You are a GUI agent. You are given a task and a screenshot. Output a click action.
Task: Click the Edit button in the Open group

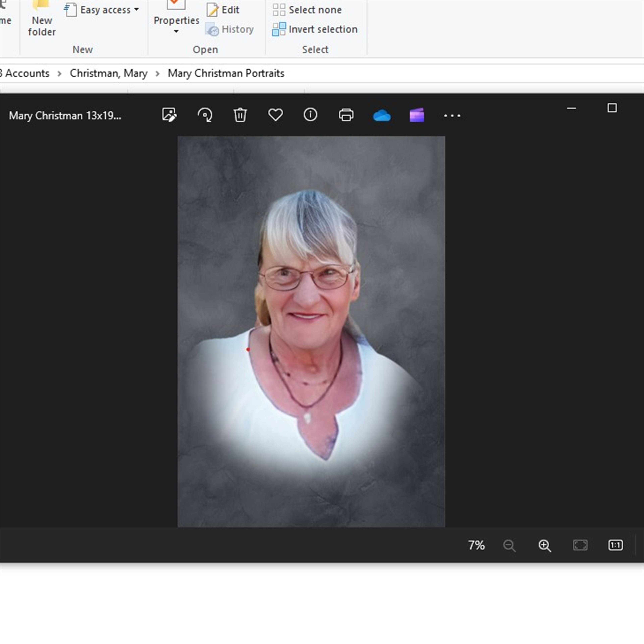(x=223, y=10)
